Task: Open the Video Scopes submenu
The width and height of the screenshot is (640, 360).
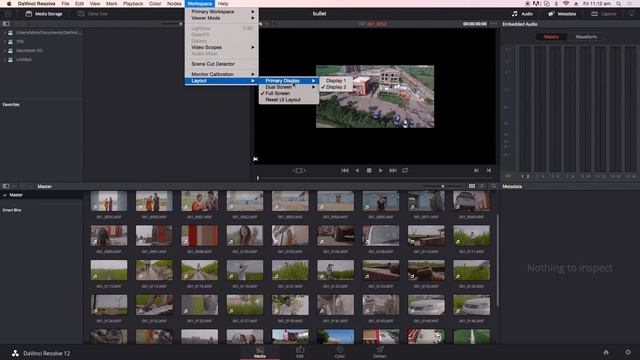Action: (222, 47)
